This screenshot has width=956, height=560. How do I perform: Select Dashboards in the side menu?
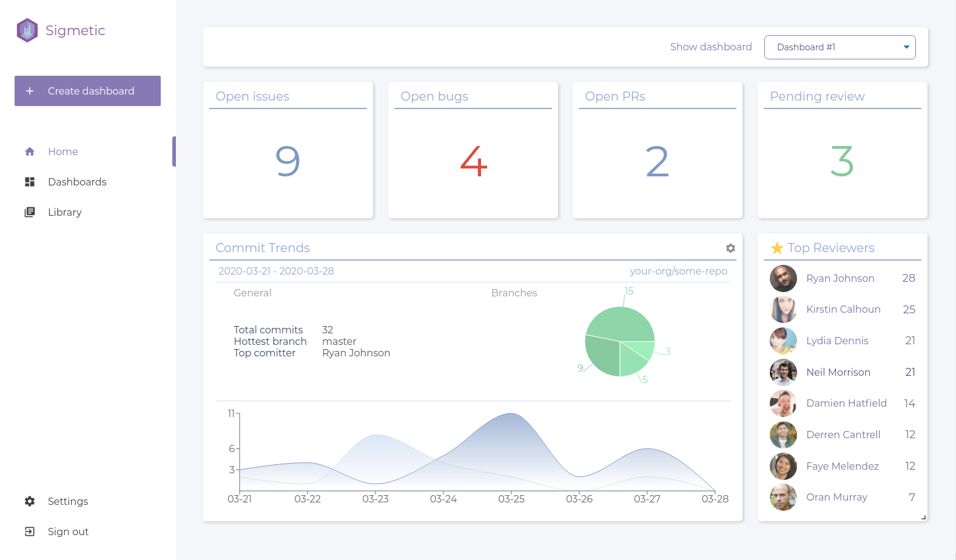point(77,182)
